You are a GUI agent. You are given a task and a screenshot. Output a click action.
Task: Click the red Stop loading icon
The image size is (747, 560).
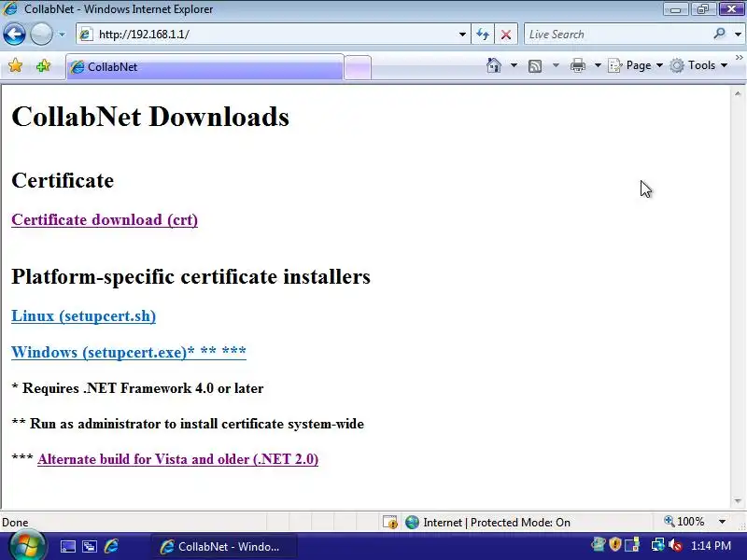[506, 35]
